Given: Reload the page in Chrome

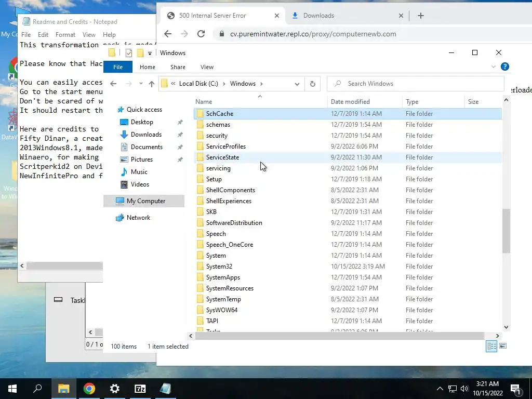Looking at the screenshot, I should pyautogui.click(x=201, y=34).
